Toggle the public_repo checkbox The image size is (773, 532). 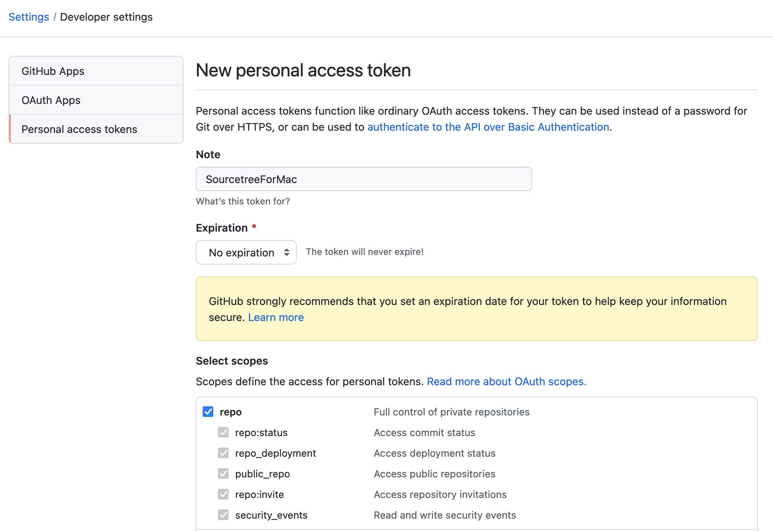click(x=223, y=474)
